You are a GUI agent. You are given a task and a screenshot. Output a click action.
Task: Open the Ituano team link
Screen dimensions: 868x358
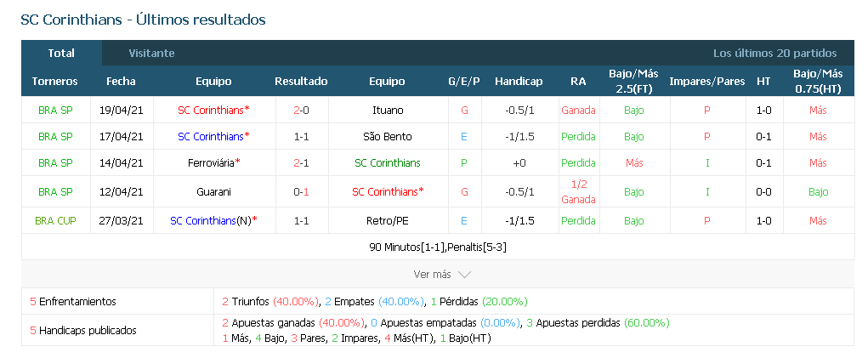tap(388, 110)
